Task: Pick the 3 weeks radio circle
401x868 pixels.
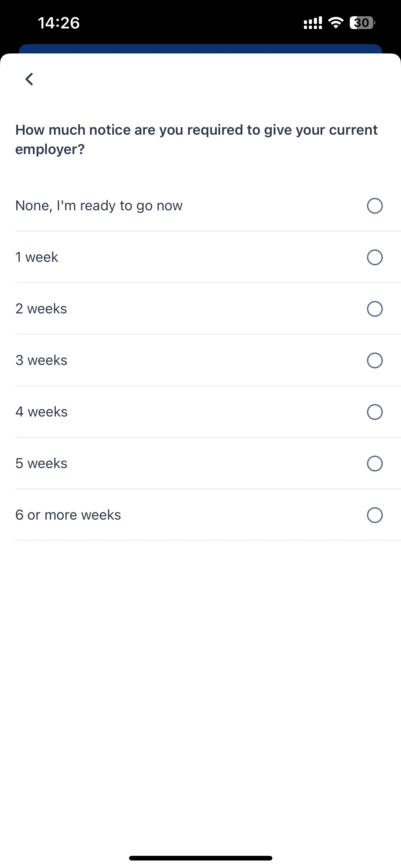Action: [374, 361]
